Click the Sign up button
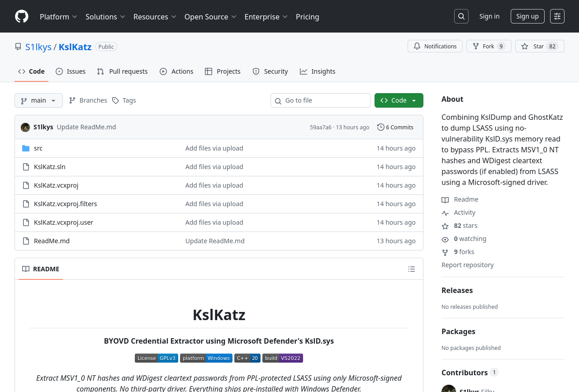Screen dimensions: 579x392 [527, 16]
